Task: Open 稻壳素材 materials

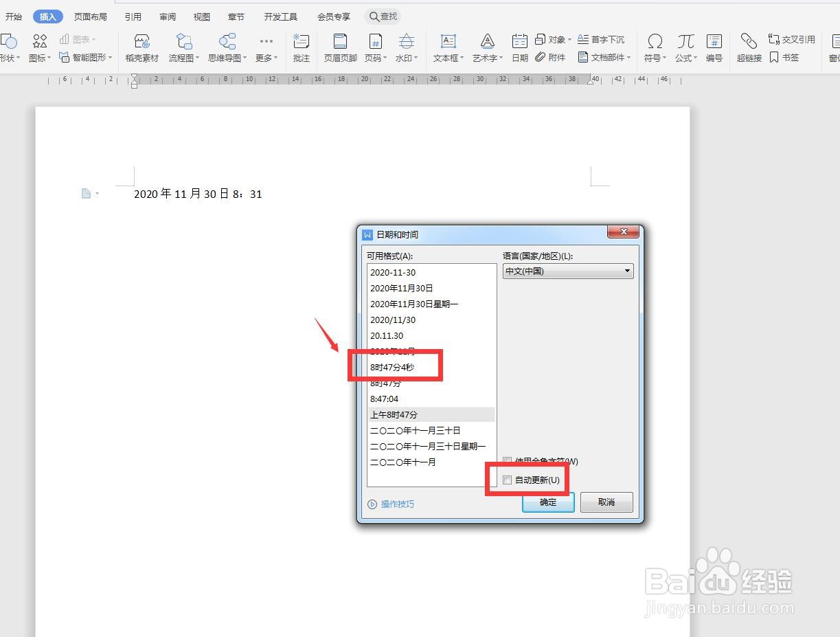Action: pyautogui.click(x=142, y=48)
